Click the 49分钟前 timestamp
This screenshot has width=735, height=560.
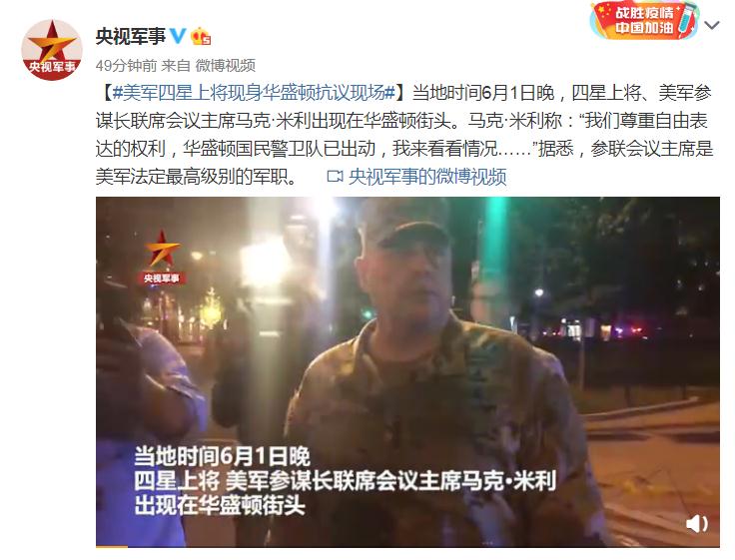pyautogui.click(x=126, y=65)
